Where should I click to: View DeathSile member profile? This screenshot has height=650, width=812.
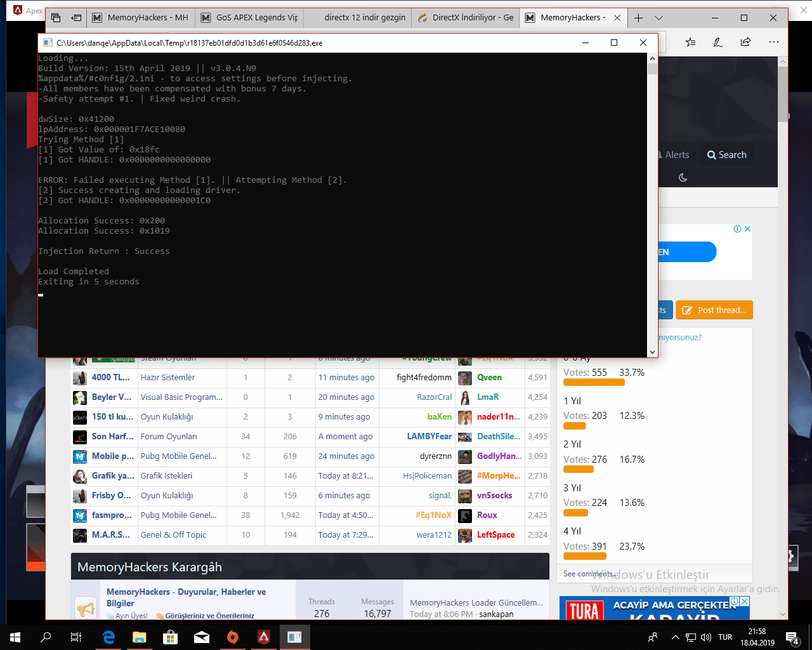[x=499, y=436]
